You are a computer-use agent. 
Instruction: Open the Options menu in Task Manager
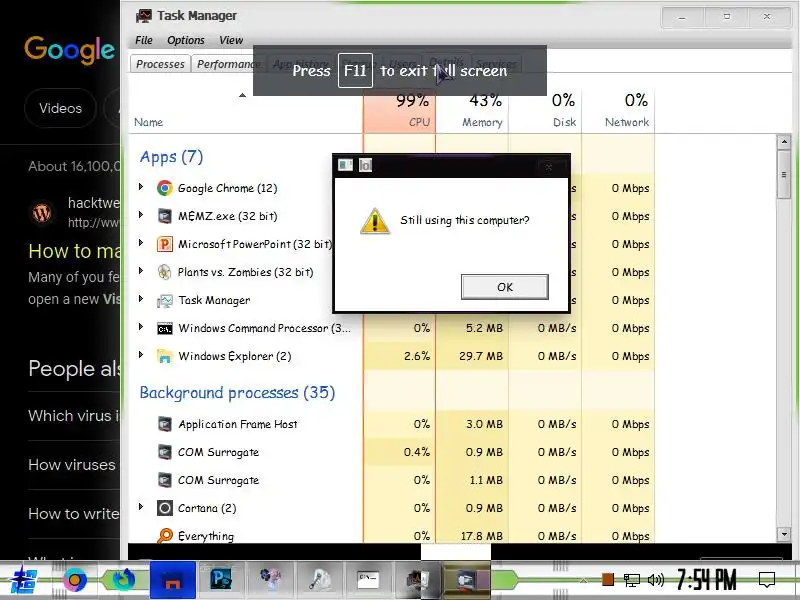186,40
